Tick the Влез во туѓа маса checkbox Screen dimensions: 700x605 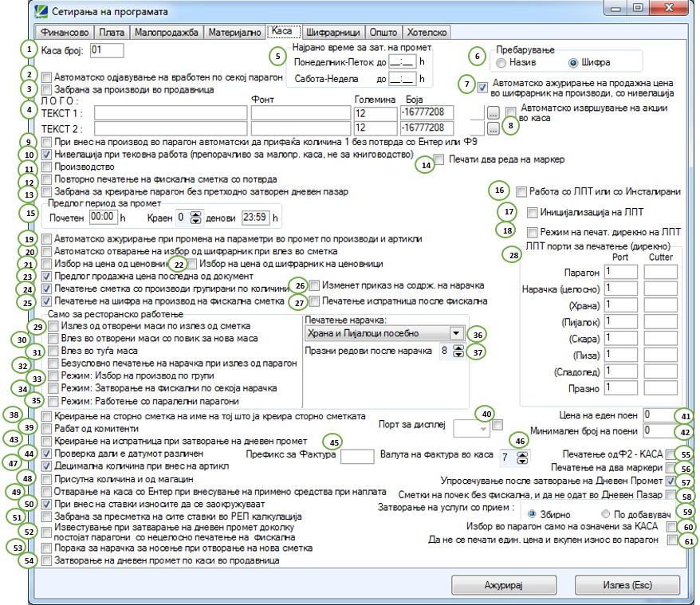coord(53,351)
